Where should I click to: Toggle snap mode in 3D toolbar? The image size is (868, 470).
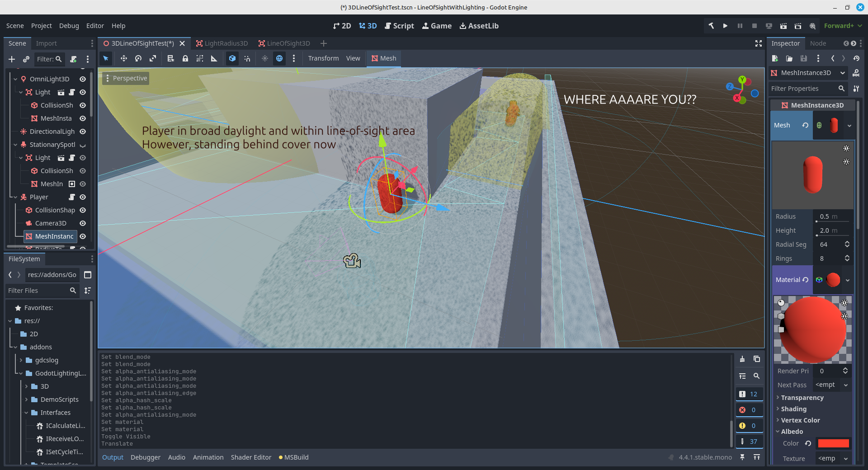(x=247, y=58)
